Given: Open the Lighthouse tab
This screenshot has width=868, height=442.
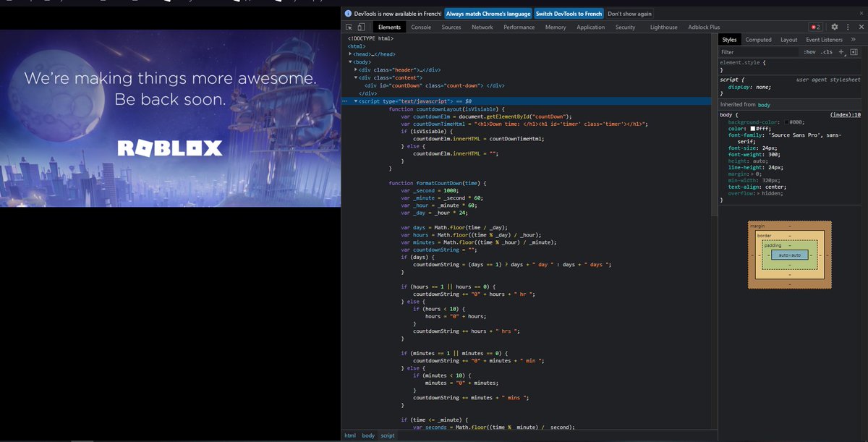Looking at the screenshot, I should pyautogui.click(x=664, y=27).
